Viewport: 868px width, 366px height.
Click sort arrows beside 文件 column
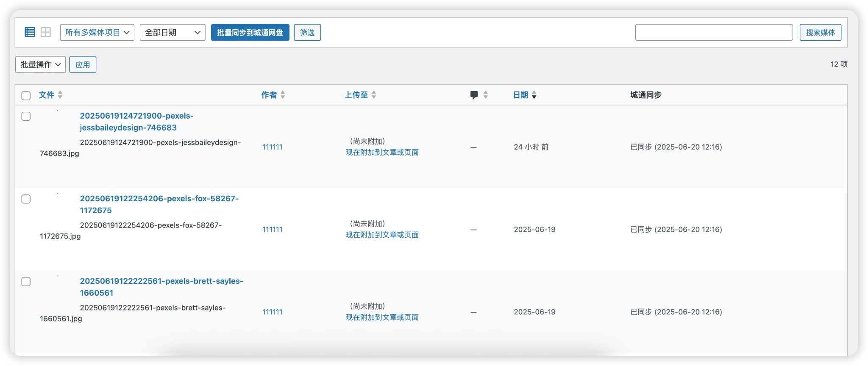(x=60, y=95)
